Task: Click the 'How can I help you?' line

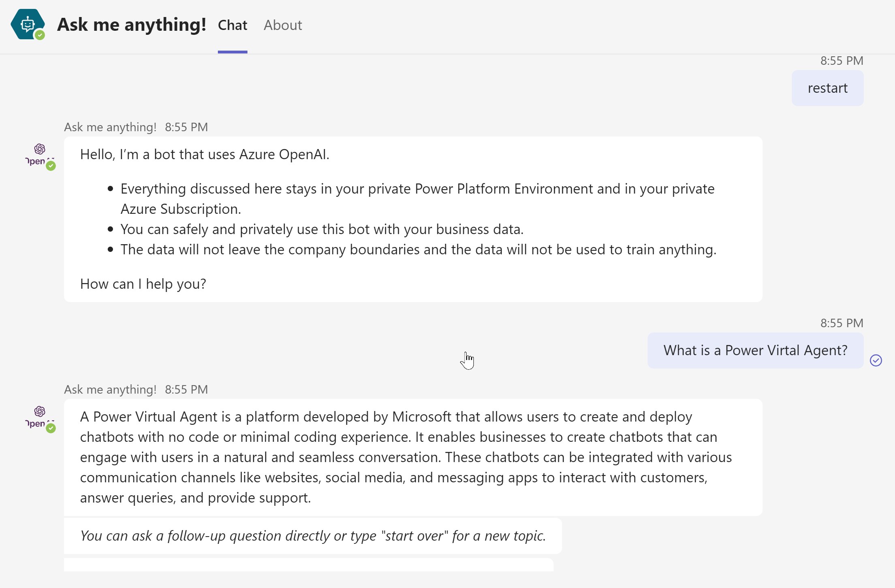Action: point(143,284)
